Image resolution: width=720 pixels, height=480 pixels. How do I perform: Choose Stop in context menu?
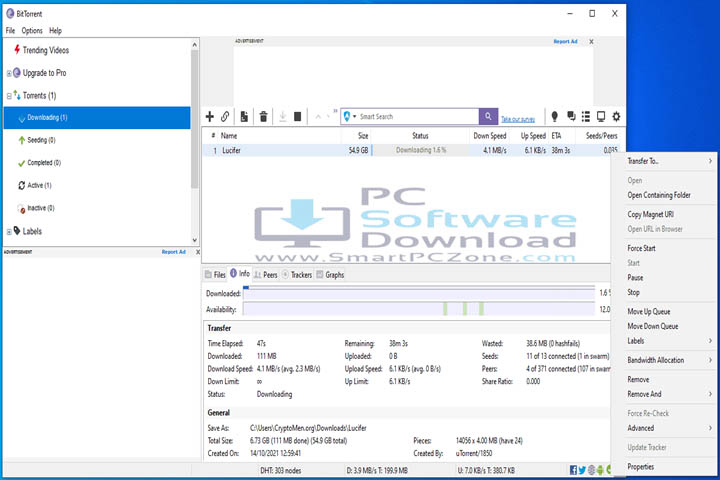(x=633, y=293)
